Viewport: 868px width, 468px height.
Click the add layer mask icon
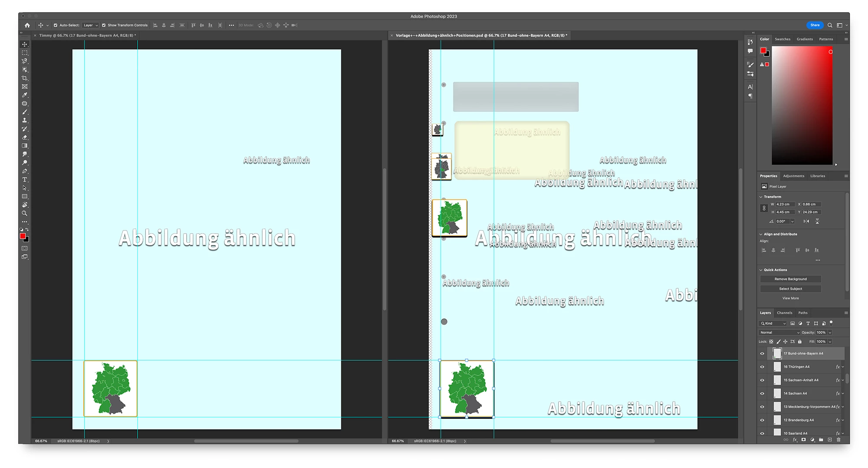click(803, 440)
